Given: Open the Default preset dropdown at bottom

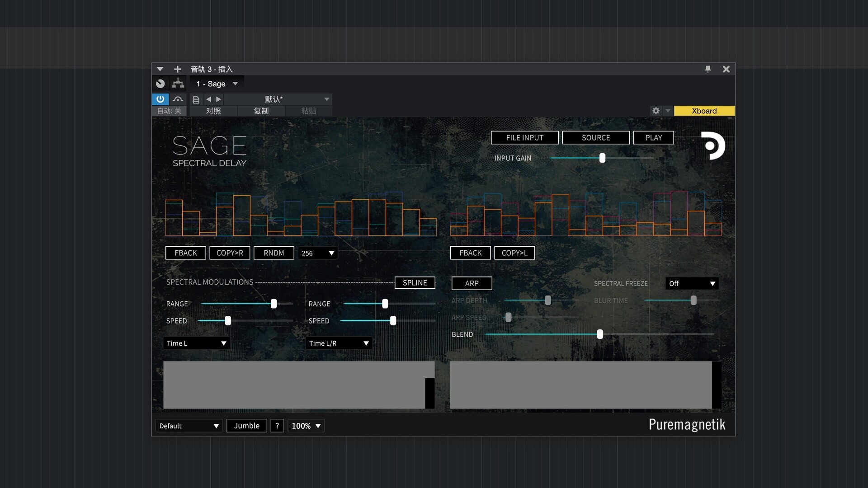Looking at the screenshot, I should pos(189,426).
